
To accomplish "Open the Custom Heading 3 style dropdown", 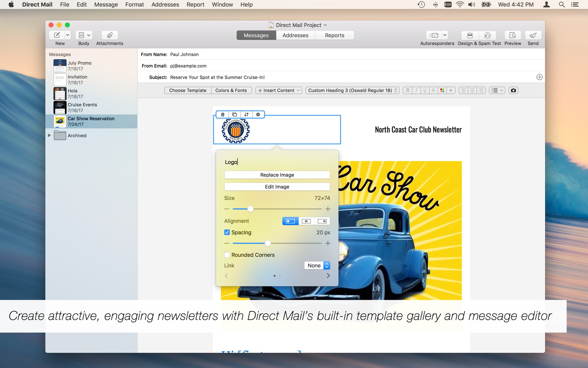I will tap(352, 90).
